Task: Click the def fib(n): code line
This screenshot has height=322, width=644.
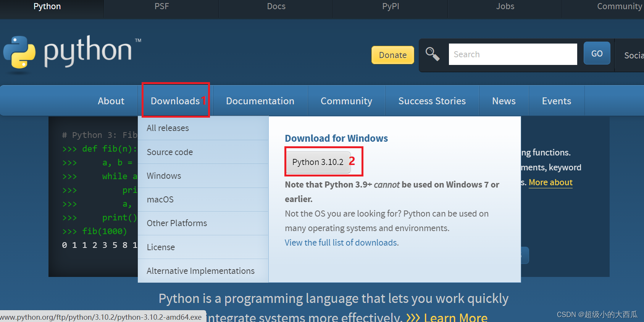Action: [100, 149]
